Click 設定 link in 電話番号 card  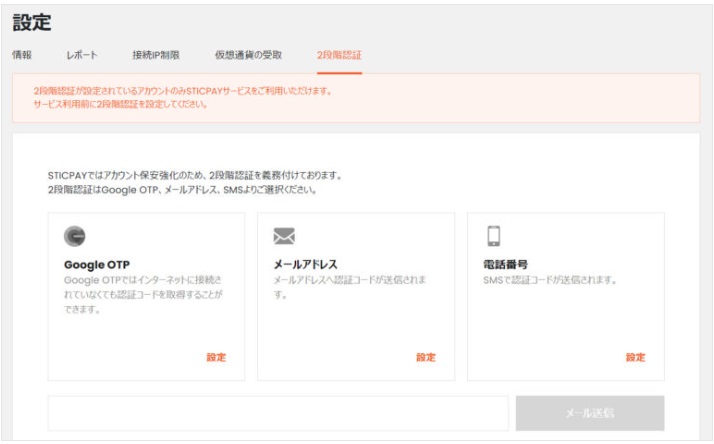[636, 357]
